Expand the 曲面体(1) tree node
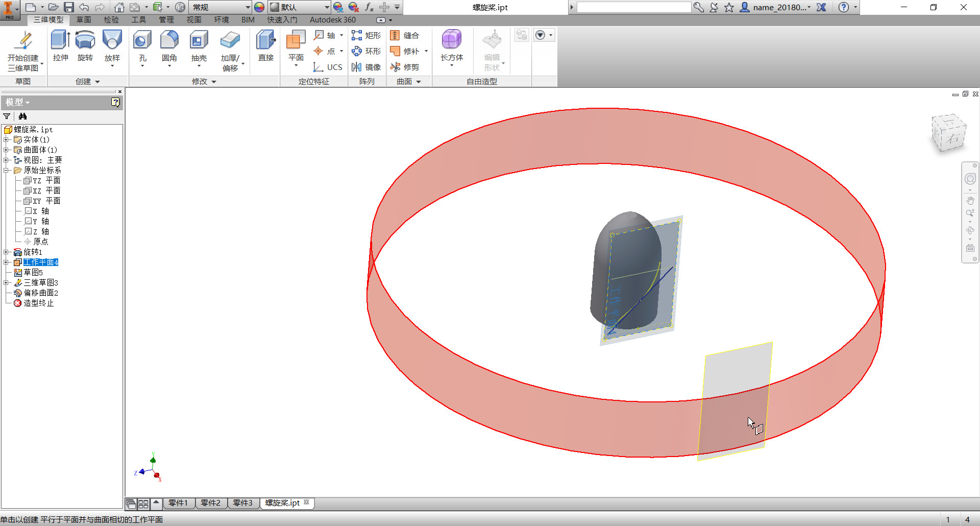The height and width of the screenshot is (526, 980). 6,150
